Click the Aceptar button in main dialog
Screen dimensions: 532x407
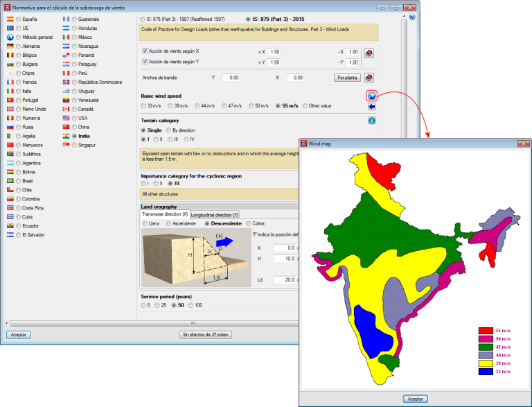[x=19, y=335]
